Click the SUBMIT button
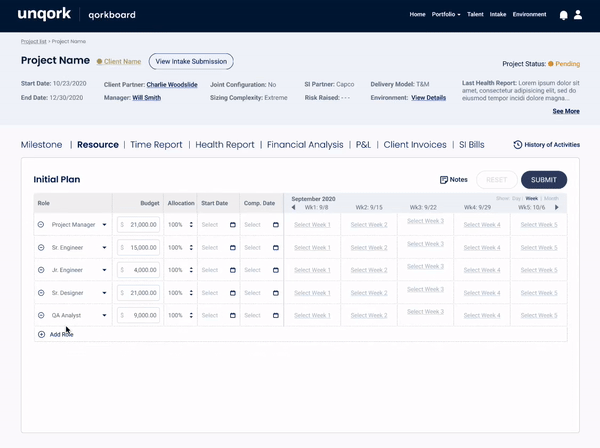The height and width of the screenshot is (448, 600). pos(544,180)
